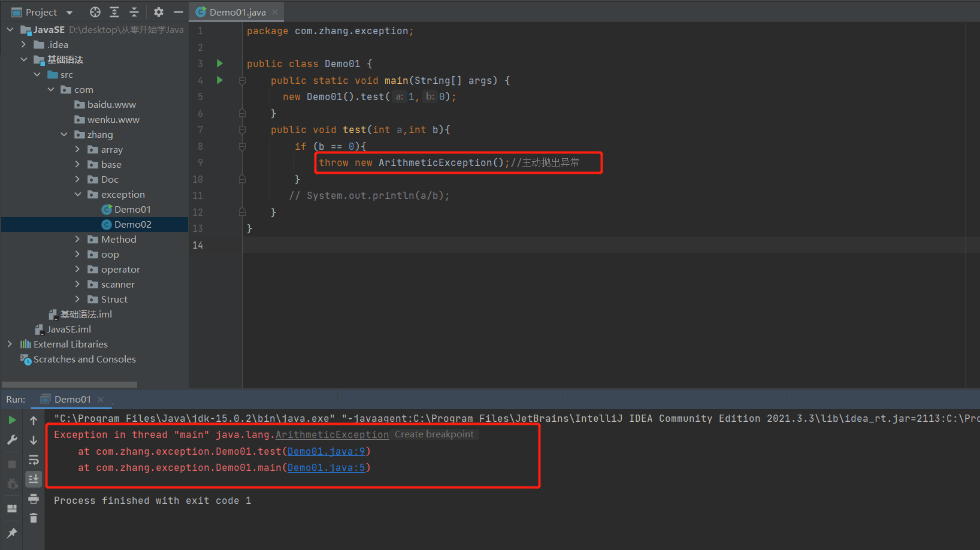Fold the main method at line 4
980x550 pixels.
pos(242,80)
